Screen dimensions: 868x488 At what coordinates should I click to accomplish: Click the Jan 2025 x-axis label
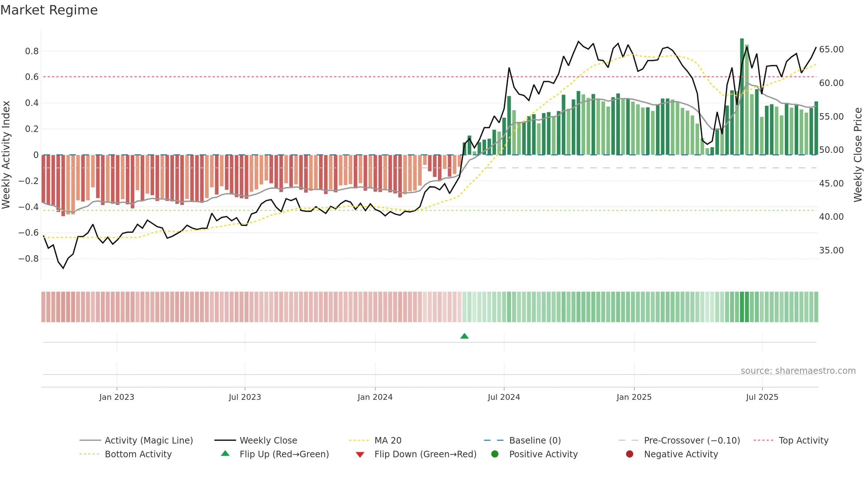click(x=634, y=397)
